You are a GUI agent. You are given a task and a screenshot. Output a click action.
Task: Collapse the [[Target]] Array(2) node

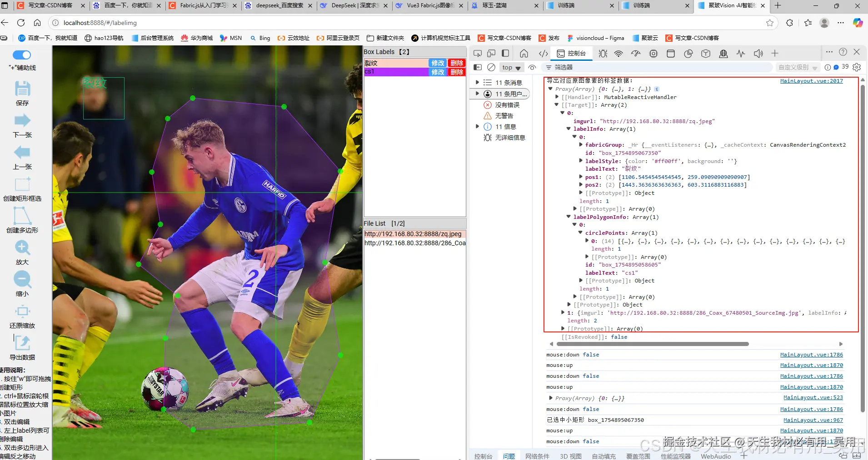click(557, 105)
